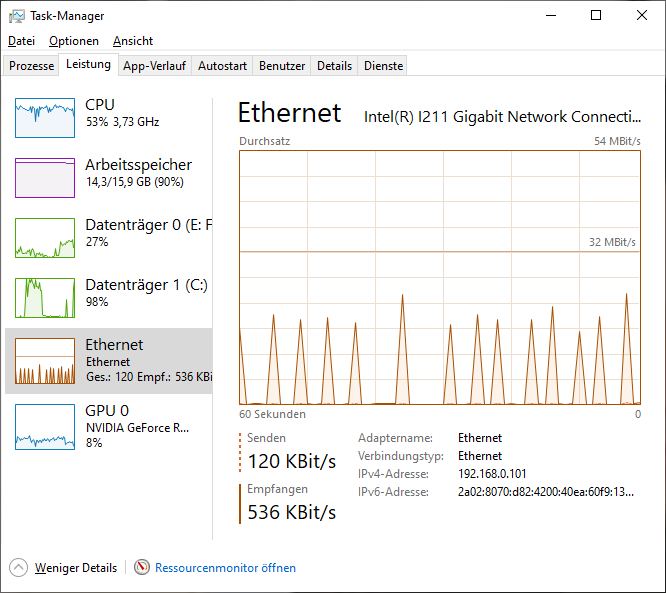Switch to the Prozesse tab

tap(32, 66)
